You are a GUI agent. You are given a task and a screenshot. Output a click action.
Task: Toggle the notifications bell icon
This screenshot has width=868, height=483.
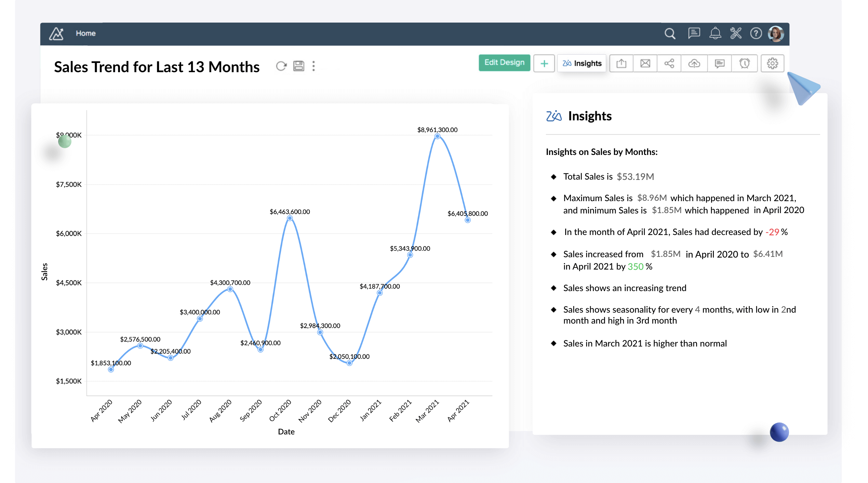pos(715,33)
